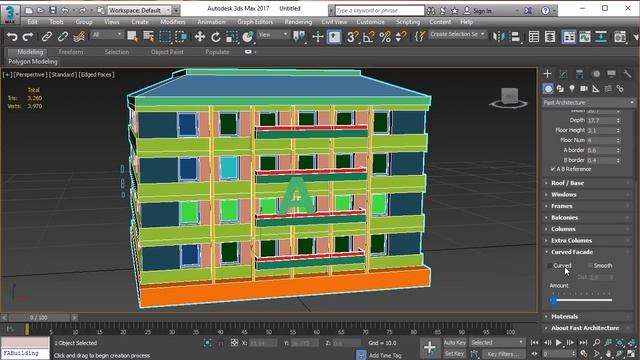Activate the Select and Scale tool
640x360 pixels.
click(x=231, y=37)
